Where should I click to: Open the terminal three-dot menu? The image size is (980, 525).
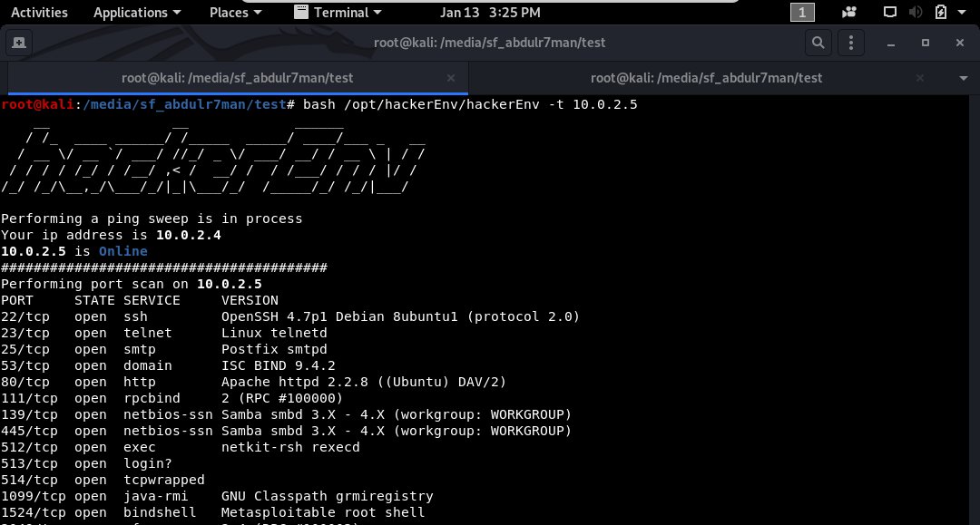point(850,43)
